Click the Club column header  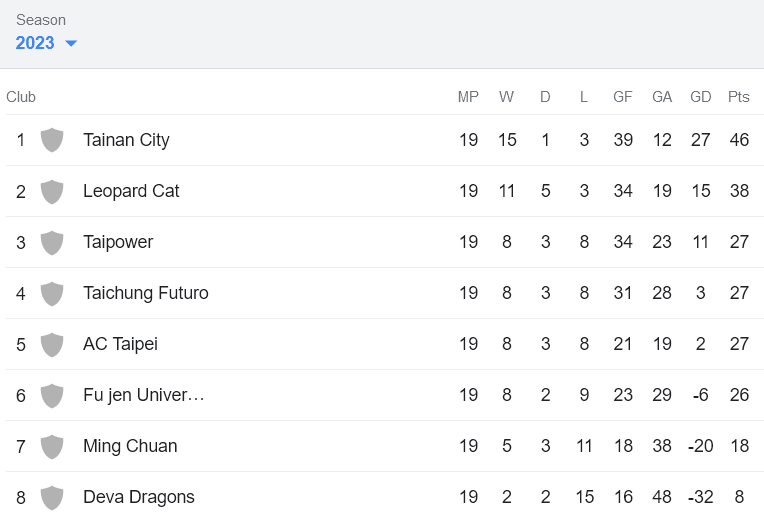coord(21,97)
